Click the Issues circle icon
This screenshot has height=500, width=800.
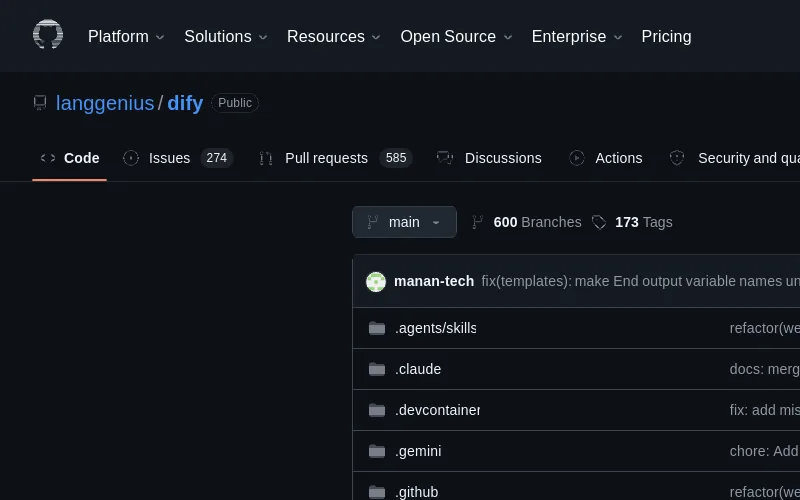point(131,158)
